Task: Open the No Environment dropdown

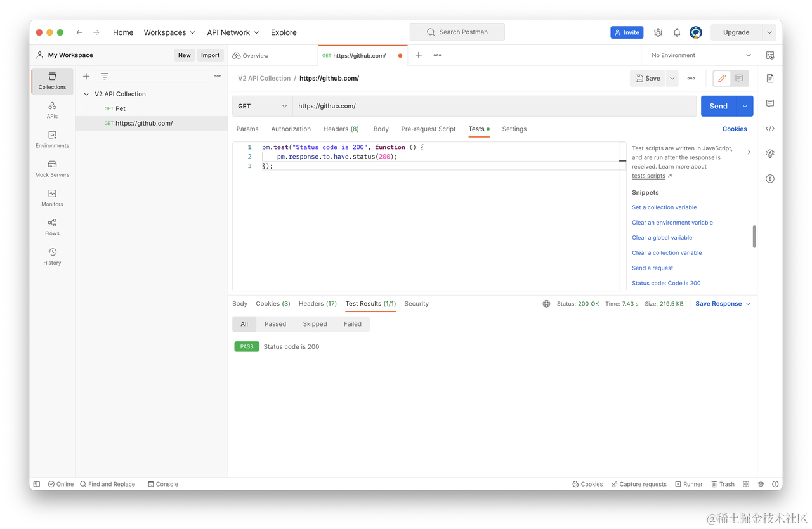Action: pos(698,55)
